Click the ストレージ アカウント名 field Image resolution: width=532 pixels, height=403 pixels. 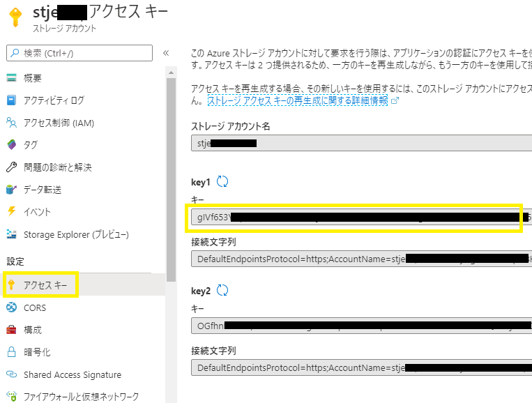point(361,143)
